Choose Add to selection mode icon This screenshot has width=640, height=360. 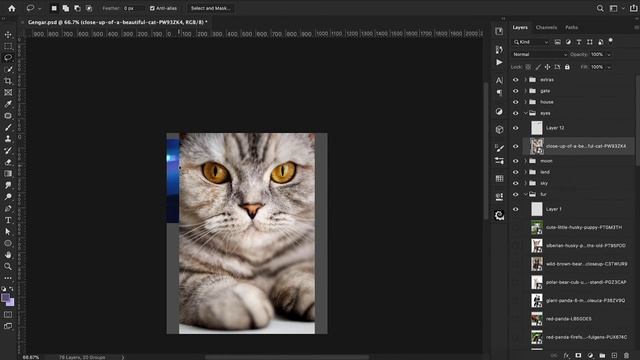(x=65, y=8)
